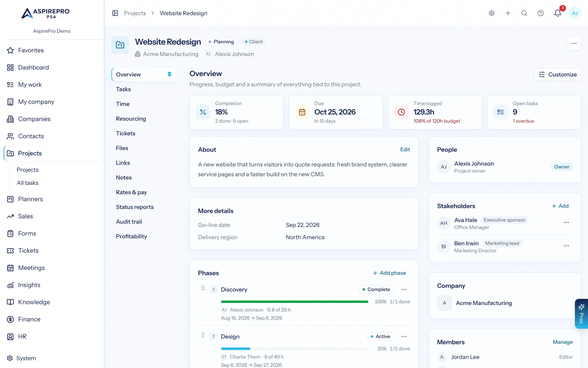Open Ben Irwin stakeholder options menu

click(566, 246)
